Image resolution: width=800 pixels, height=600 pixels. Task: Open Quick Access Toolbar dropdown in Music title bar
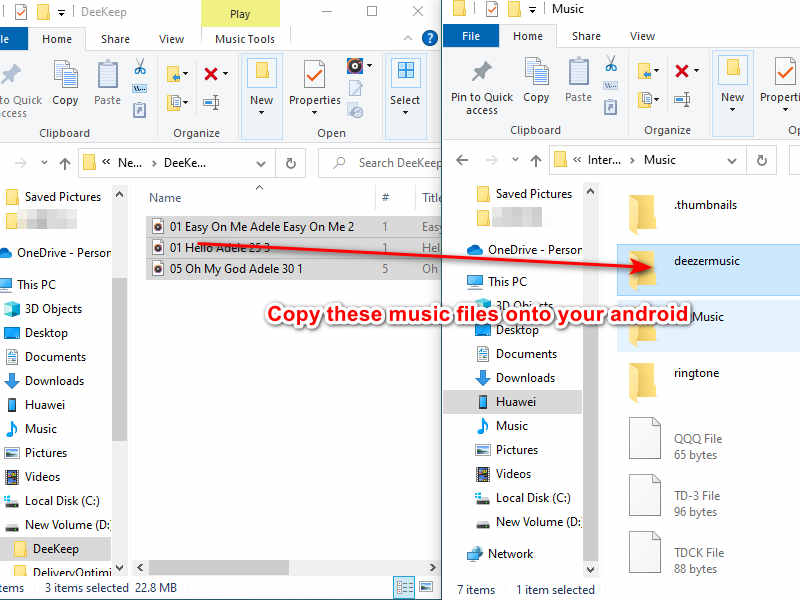pos(532,10)
